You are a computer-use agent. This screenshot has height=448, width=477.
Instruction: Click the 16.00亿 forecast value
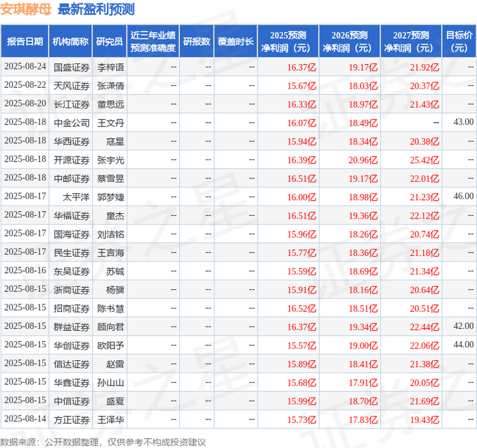click(302, 197)
